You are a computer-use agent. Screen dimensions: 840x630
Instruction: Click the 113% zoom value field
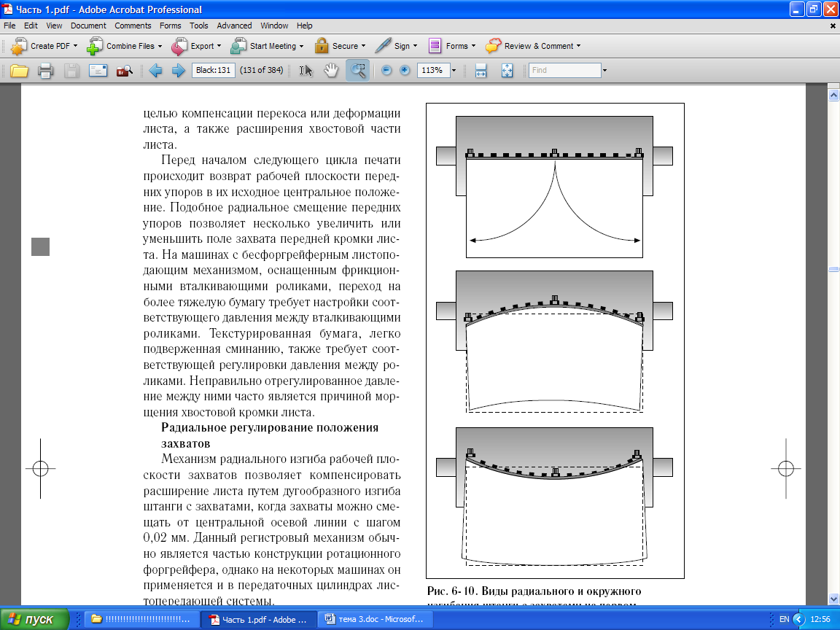433,70
